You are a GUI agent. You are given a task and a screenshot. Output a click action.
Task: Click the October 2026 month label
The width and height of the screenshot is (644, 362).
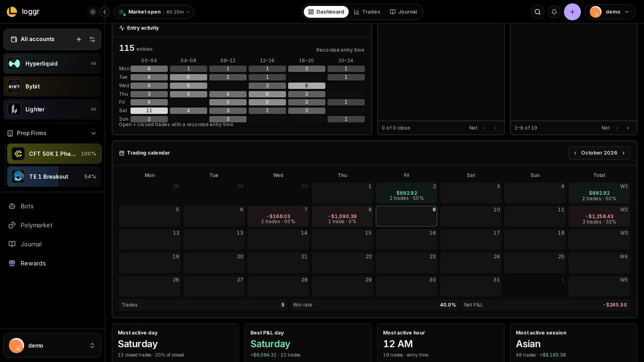(x=599, y=153)
